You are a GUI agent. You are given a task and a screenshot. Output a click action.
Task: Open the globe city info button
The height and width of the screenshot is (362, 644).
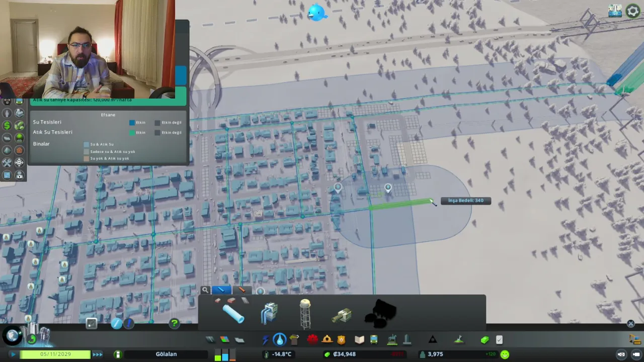(11, 334)
